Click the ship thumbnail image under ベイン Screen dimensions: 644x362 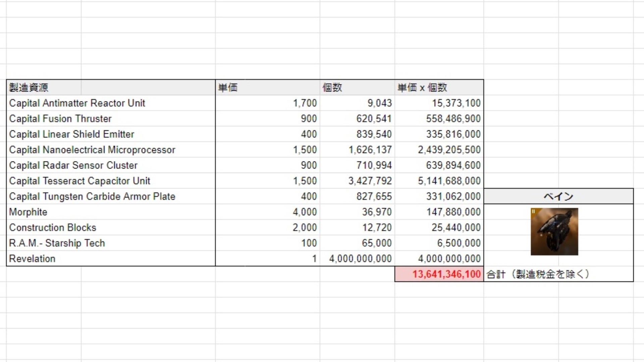(554, 232)
